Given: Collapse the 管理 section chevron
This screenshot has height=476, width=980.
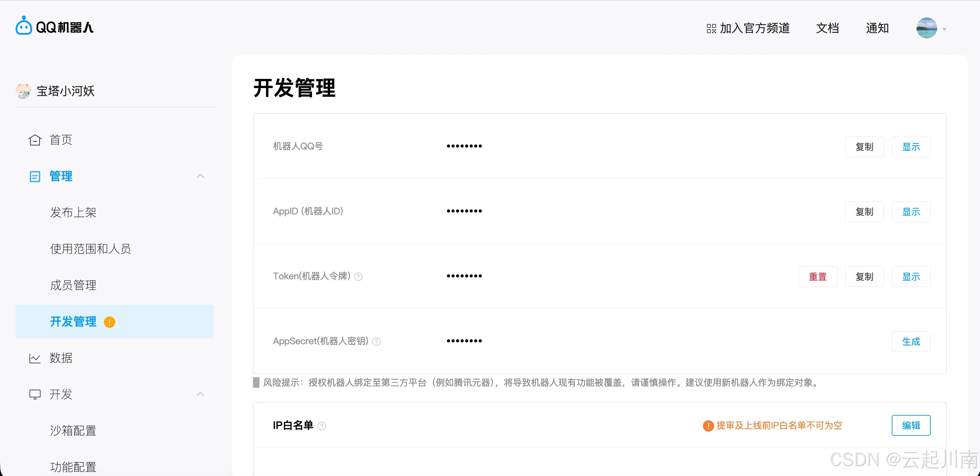Looking at the screenshot, I should 200,176.
